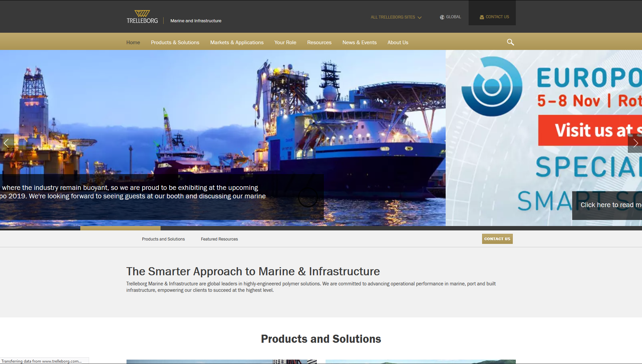Screen dimensions: 642x364
Task: Open the Home menu item
Action: click(x=133, y=43)
